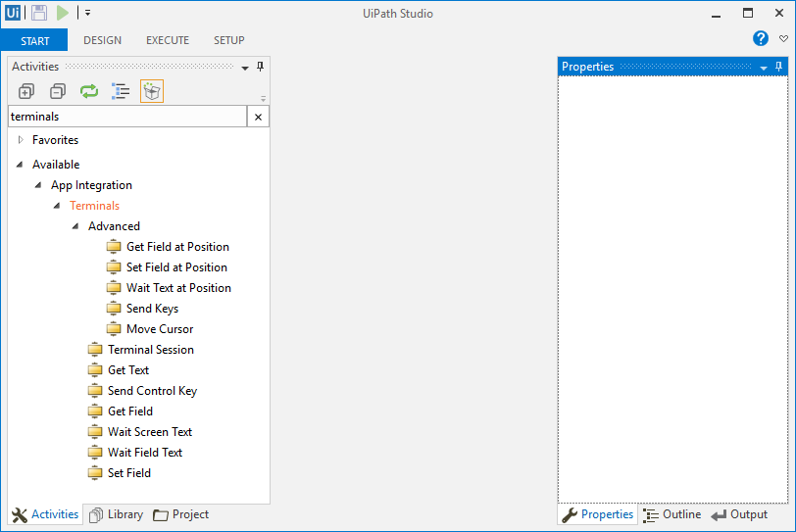The image size is (796, 532).
Task: Expand the Favorites tree node
Action: (21, 140)
